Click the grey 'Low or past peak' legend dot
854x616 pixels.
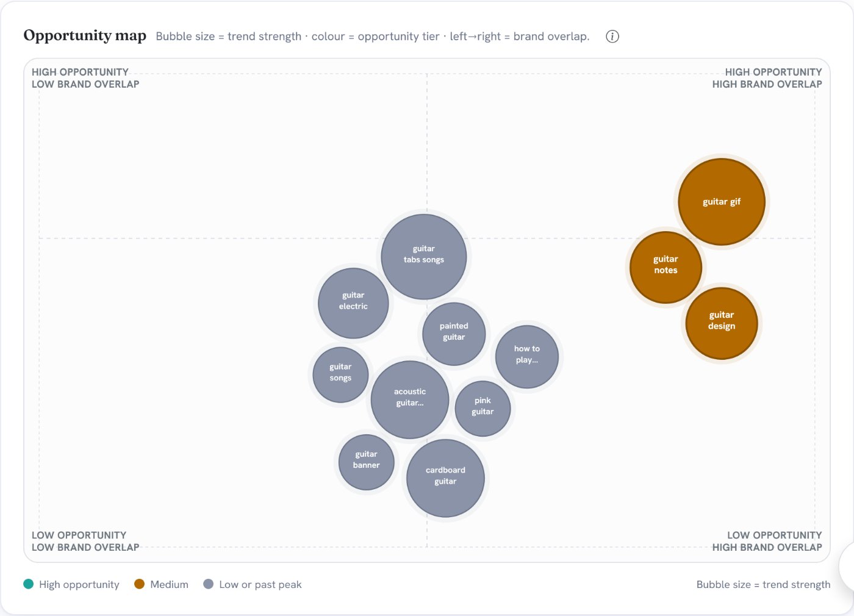point(208,584)
